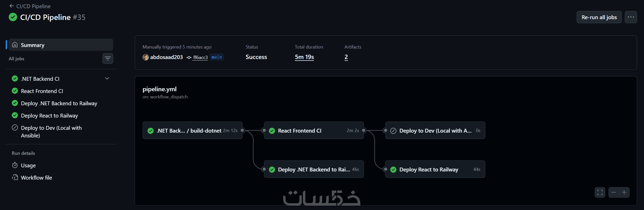Zoom out the workflow graph
The image size is (644, 210).
click(x=614, y=192)
